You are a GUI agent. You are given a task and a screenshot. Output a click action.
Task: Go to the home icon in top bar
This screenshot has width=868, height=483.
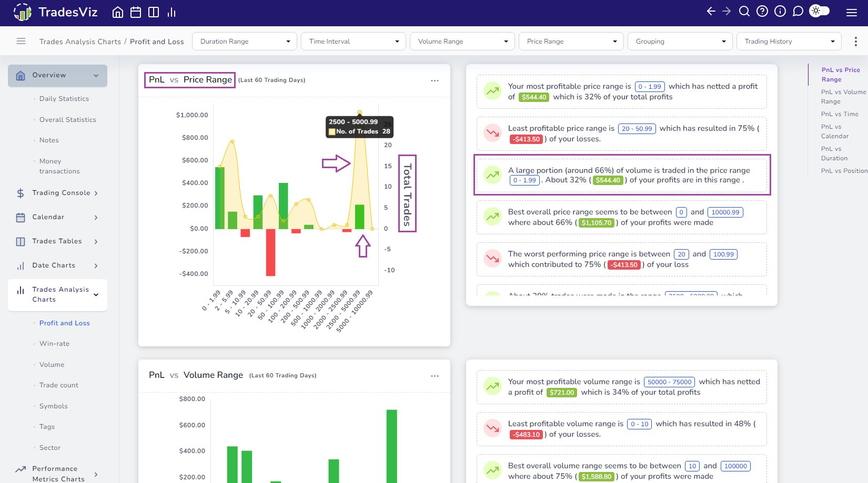pos(118,12)
